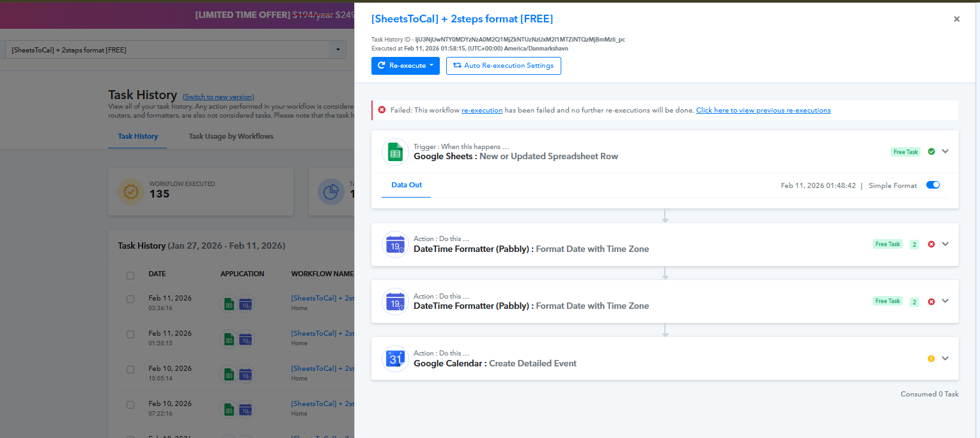Screen dimensions: 980x438
Task: Open workflow link in Feb 10 07:22:16 row
Action: (323, 403)
